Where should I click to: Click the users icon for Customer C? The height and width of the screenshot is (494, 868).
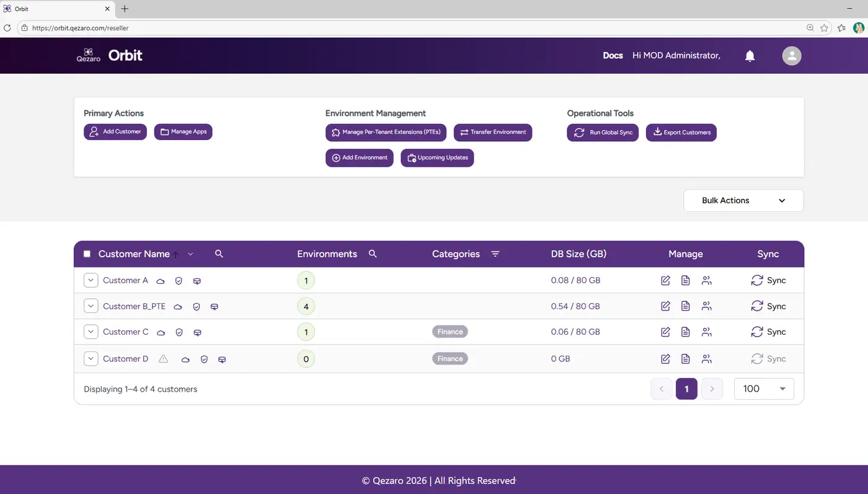click(706, 332)
